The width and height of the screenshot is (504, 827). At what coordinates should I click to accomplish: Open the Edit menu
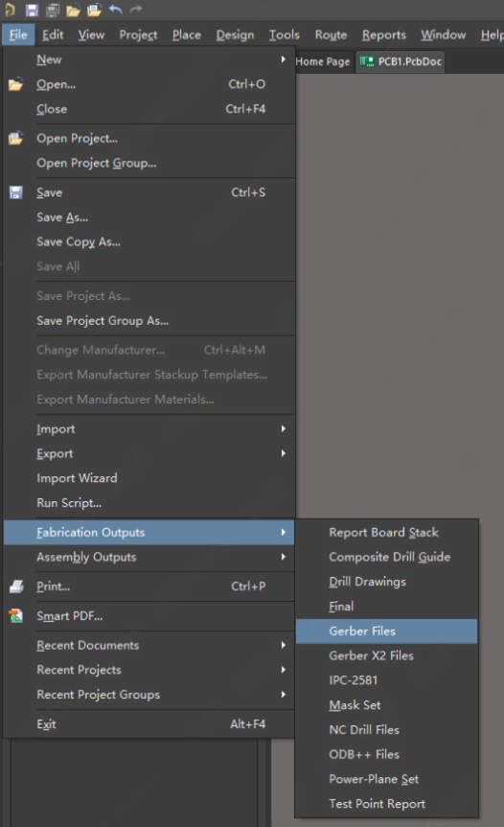coord(53,34)
